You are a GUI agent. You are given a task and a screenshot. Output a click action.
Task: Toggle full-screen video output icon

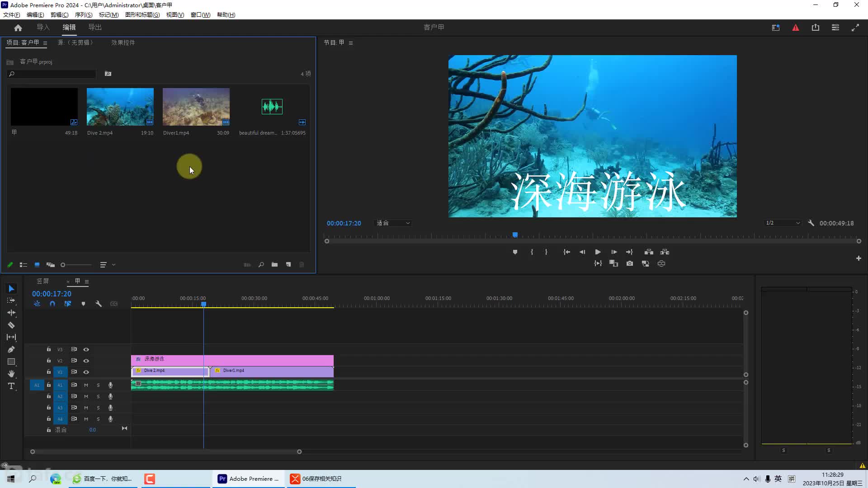click(855, 28)
